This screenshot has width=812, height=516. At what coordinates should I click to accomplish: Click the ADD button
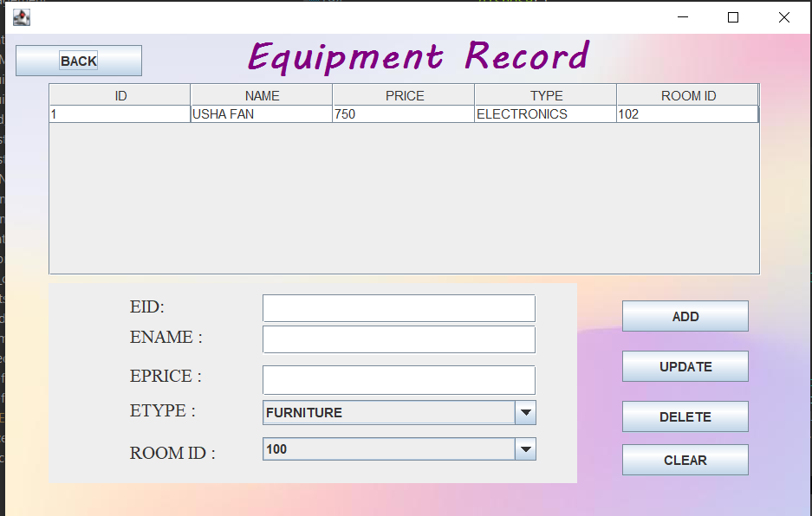(685, 316)
